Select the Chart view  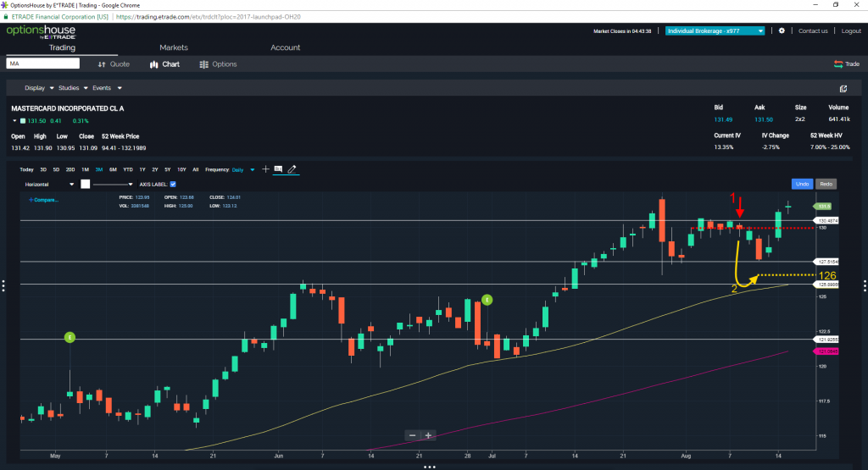click(x=164, y=64)
